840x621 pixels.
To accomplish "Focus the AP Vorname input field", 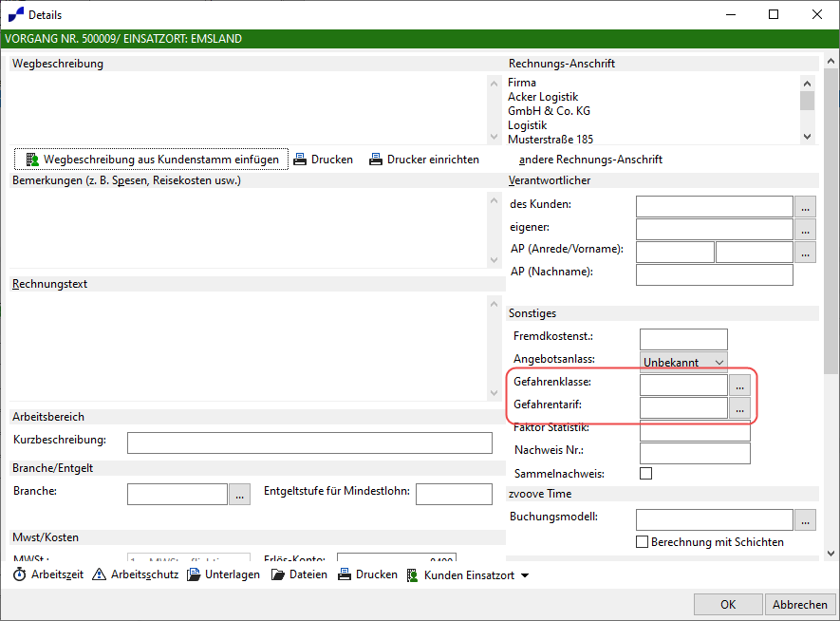I will (x=755, y=252).
